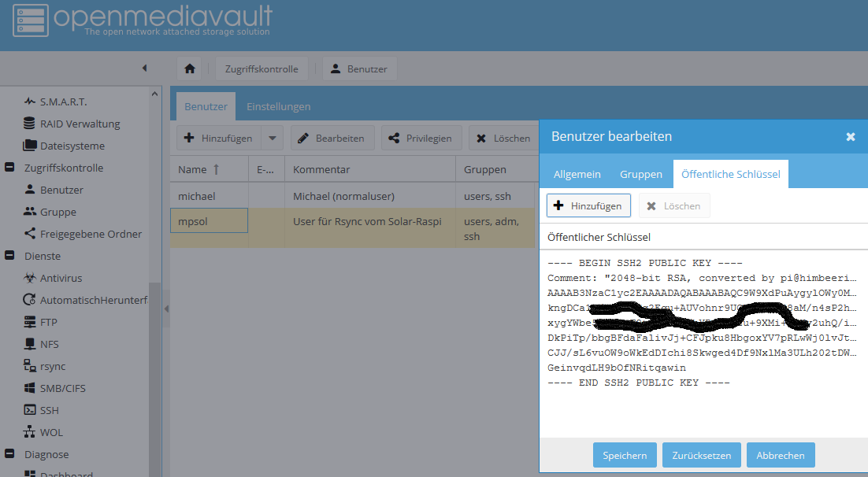Screen dimensions: 868x477
Task: Open SSH service settings
Action: [49, 410]
